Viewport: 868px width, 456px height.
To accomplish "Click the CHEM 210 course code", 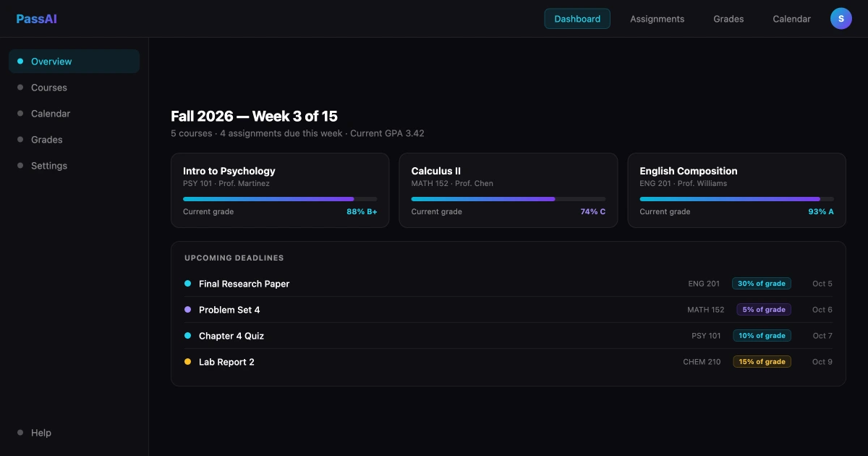I will pos(702,362).
